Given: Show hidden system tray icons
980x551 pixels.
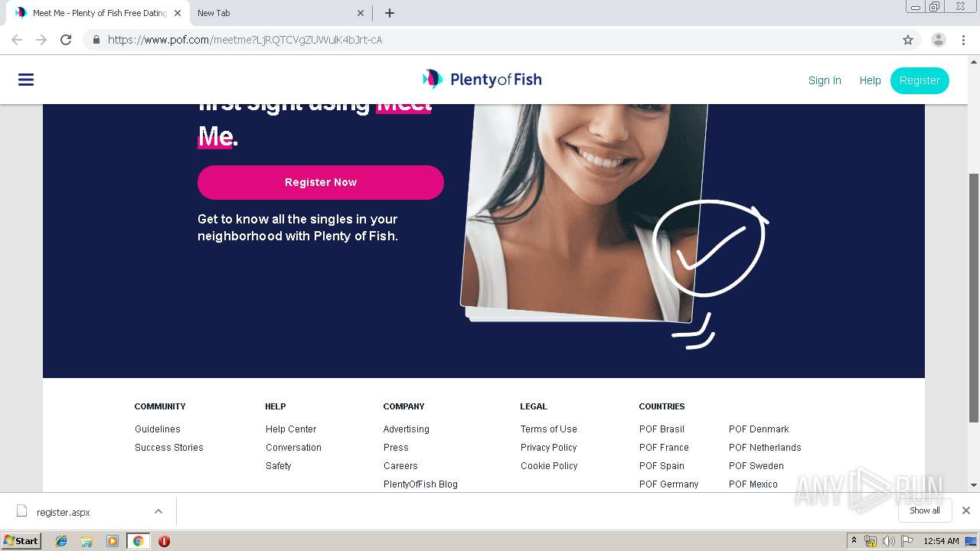Looking at the screenshot, I should point(854,541).
